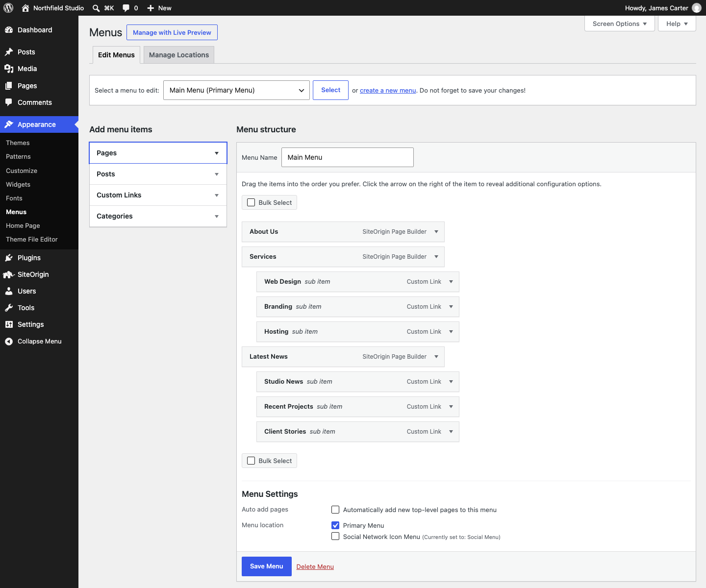Switch to the Manage Locations tab
This screenshot has height=588, width=706.
tap(179, 55)
